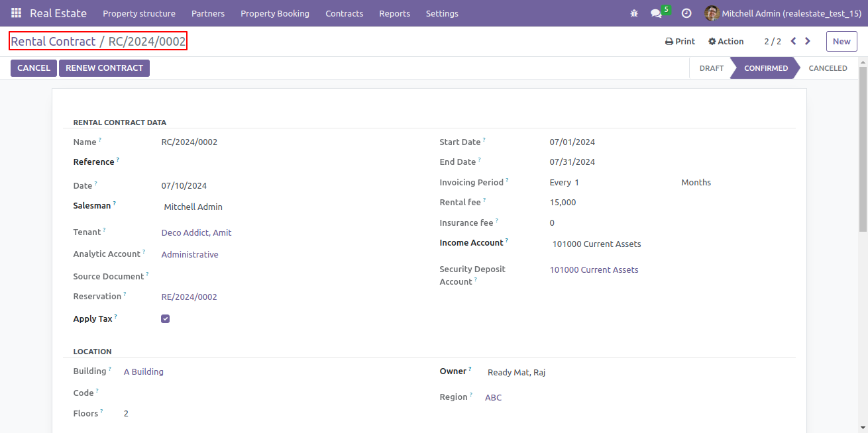
Task: Select the CANCELED status stage
Action: pyautogui.click(x=828, y=68)
